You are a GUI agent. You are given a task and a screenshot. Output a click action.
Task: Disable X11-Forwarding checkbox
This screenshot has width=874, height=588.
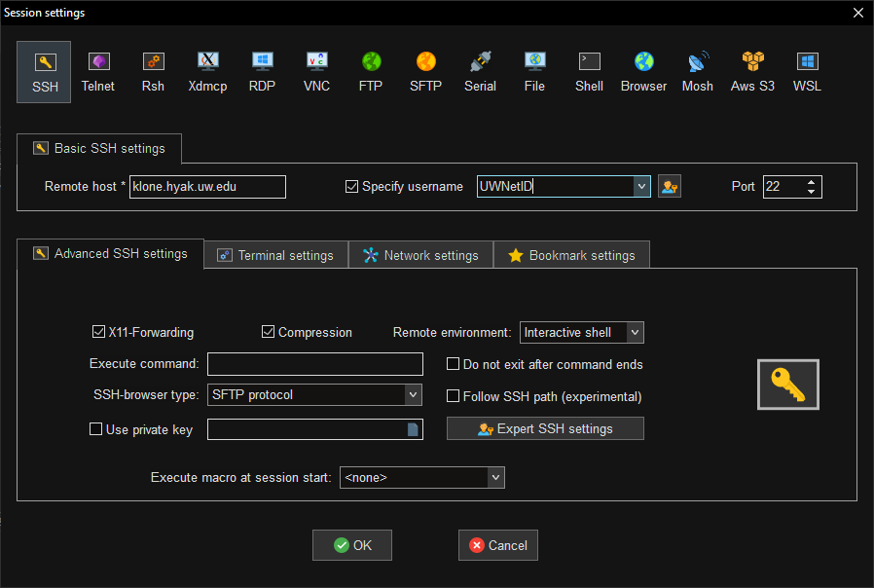tap(98, 332)
